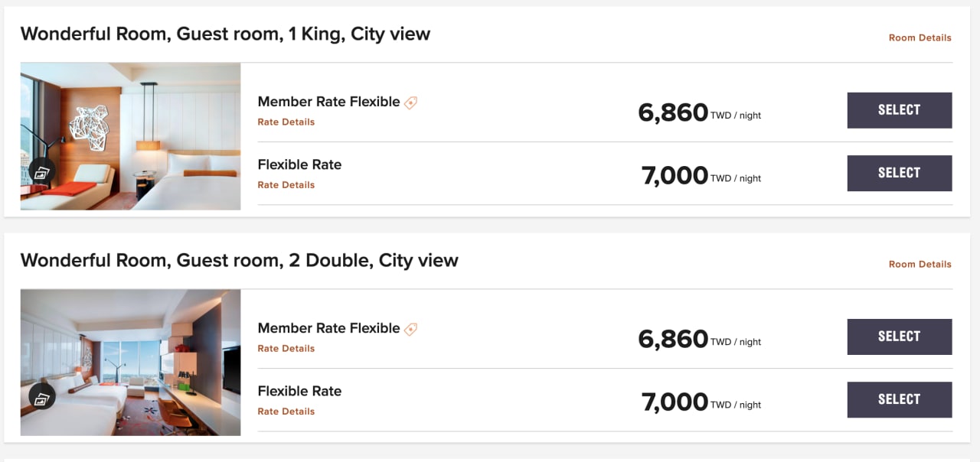View Rate Details under King Member Rate Flexible
The image size is (980, 462).
(x=286, y=122)
